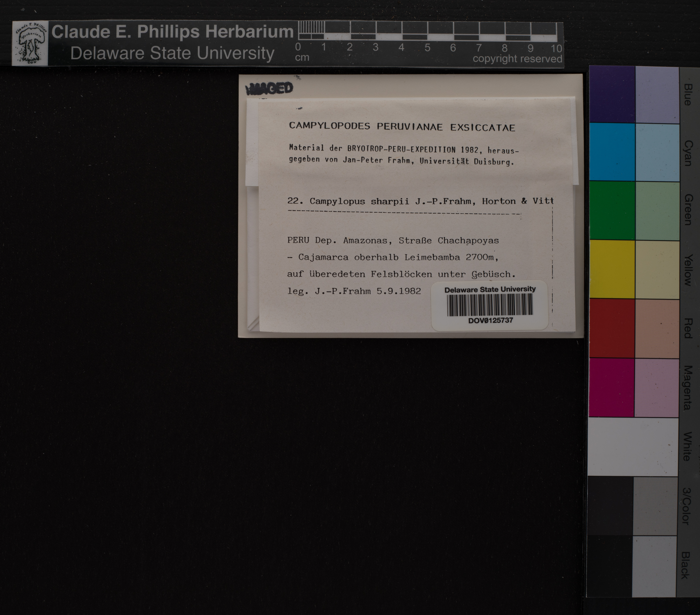Click the copyright reserved text
The width and height of the screenshot is (700, 615).
coord(517,59)
